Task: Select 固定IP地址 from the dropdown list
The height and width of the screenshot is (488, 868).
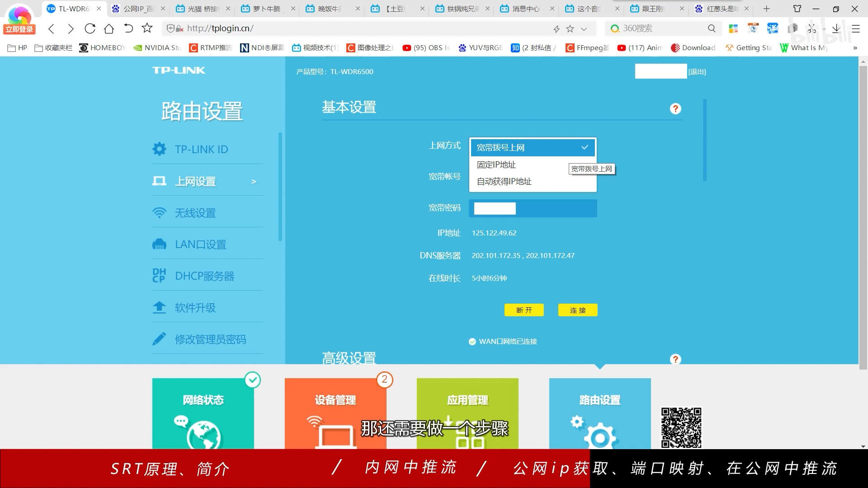Action: coord(495,164)
